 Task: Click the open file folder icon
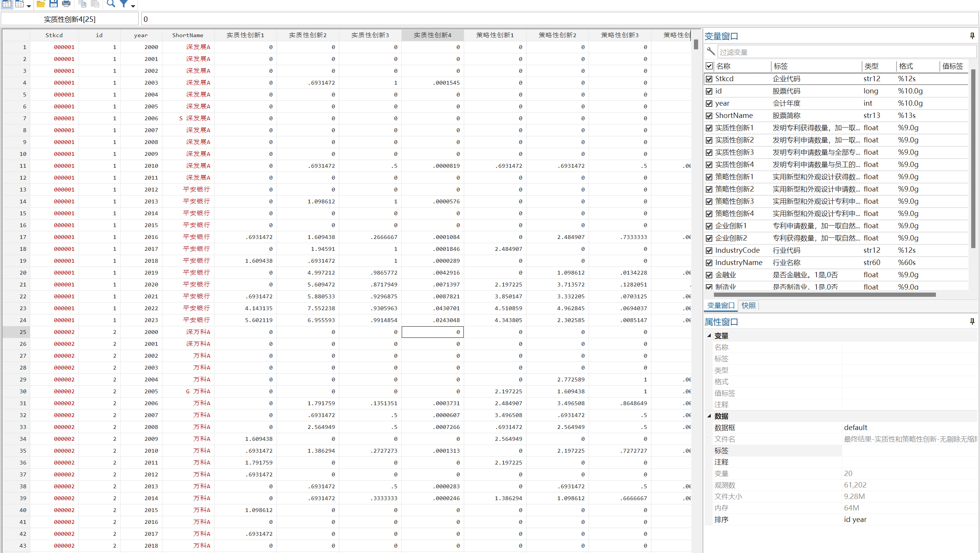(x=41, y=4)
